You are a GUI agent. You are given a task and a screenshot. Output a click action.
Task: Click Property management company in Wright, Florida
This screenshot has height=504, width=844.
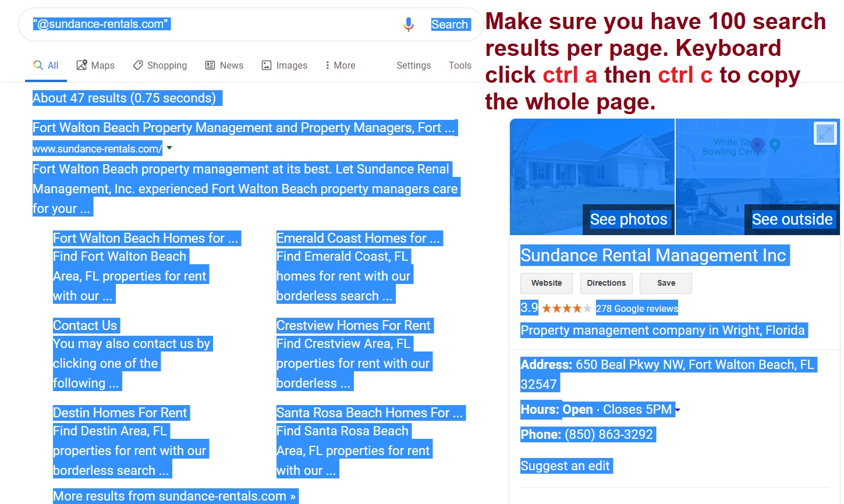(662, 330)
